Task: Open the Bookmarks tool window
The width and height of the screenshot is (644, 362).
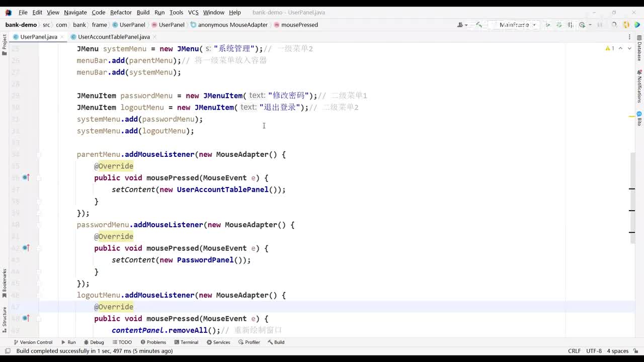Action: 5,283
